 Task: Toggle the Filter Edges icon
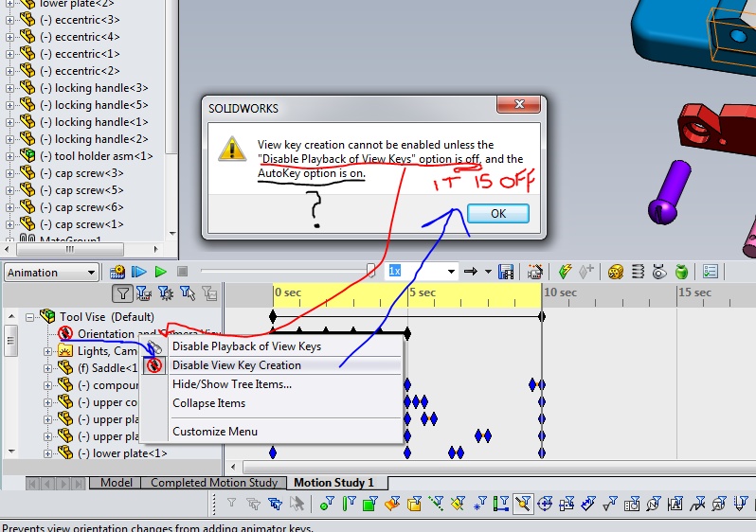tap(349, 504)
